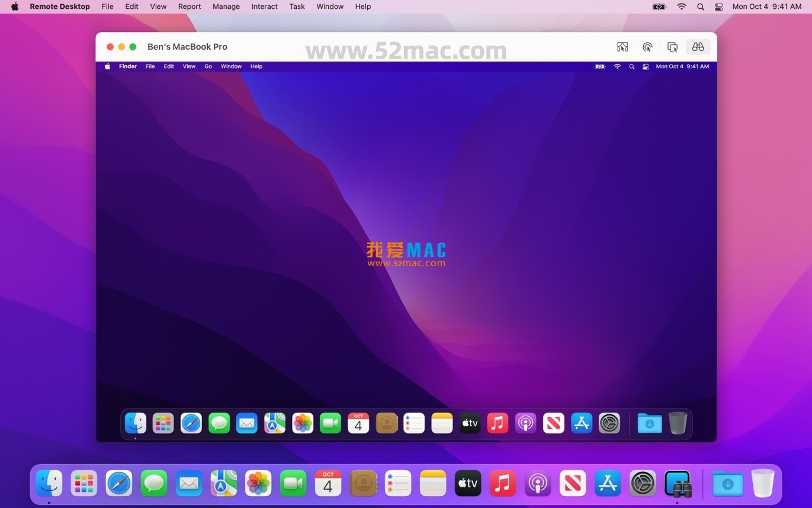
Task: Check the battery status icon in the menu bar
Action: [x=659, y=7]
